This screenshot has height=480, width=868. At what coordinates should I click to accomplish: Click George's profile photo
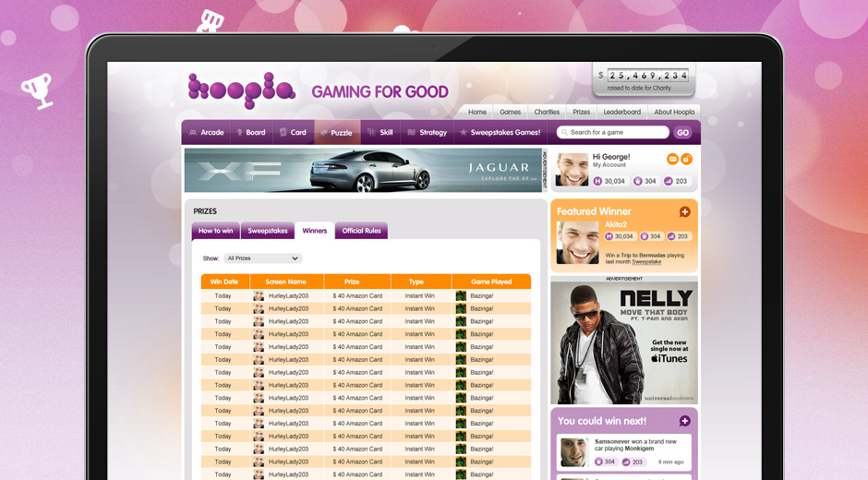tap(572, 170)
